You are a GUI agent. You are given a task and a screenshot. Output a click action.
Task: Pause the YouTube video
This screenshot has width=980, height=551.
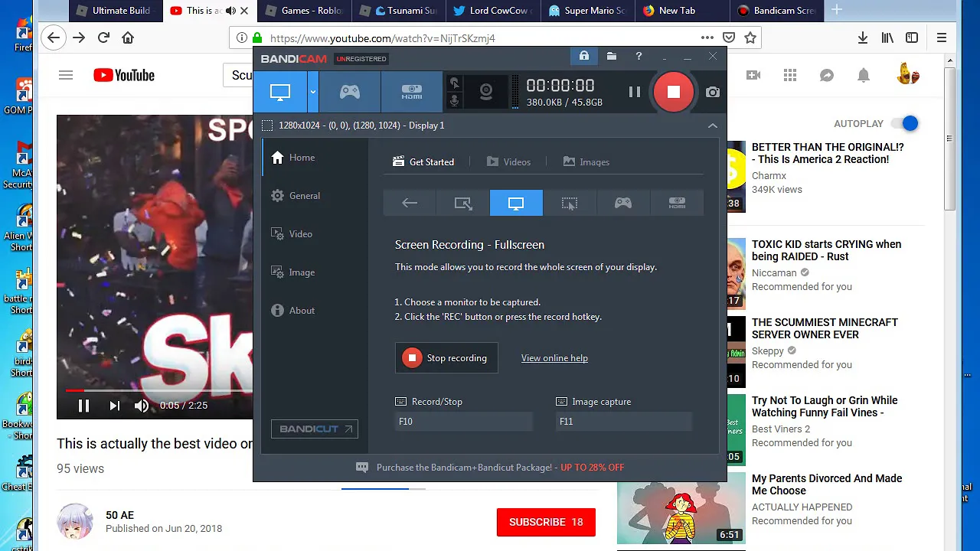pyautogui.click(x=84, y=406)
